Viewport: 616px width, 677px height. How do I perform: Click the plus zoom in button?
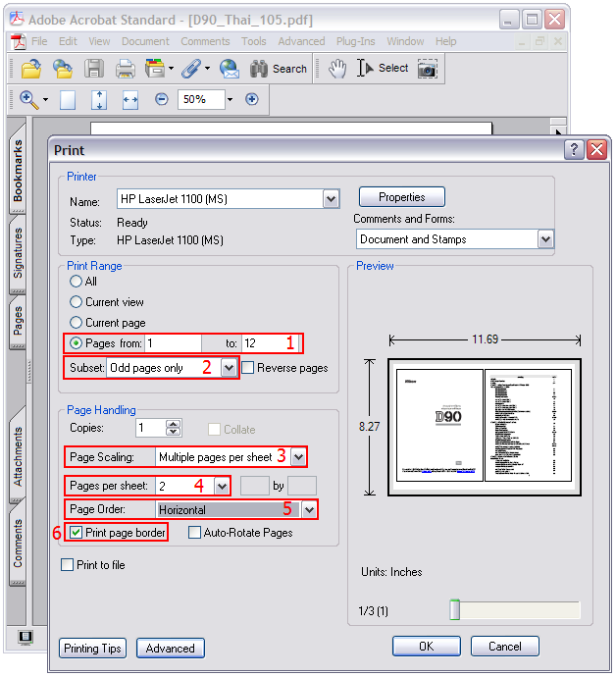pos(252,99)
